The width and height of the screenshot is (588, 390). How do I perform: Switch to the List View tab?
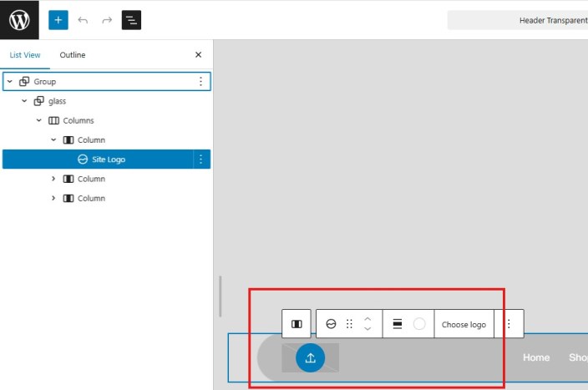(x=25, y=55)
